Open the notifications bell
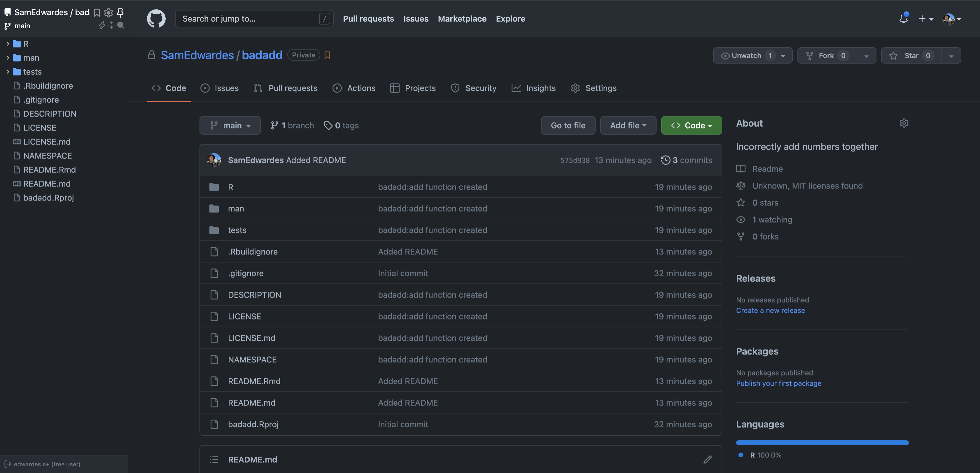Viewport: 980px width, 473px height. point(904,18)
